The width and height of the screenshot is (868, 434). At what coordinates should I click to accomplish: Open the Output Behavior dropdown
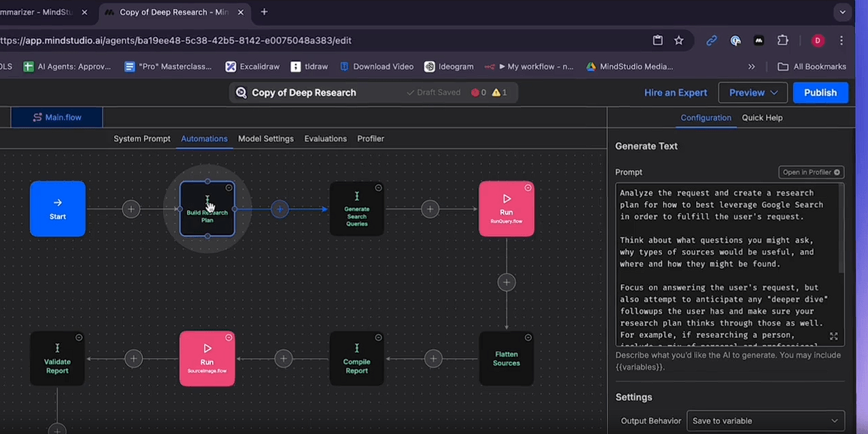pos(766,421)
